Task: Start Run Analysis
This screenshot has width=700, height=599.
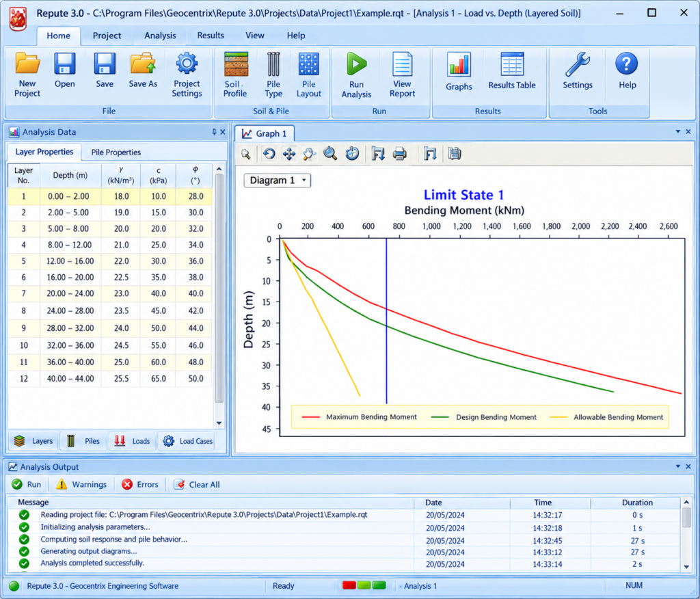Action: click(x=356, y=75)
